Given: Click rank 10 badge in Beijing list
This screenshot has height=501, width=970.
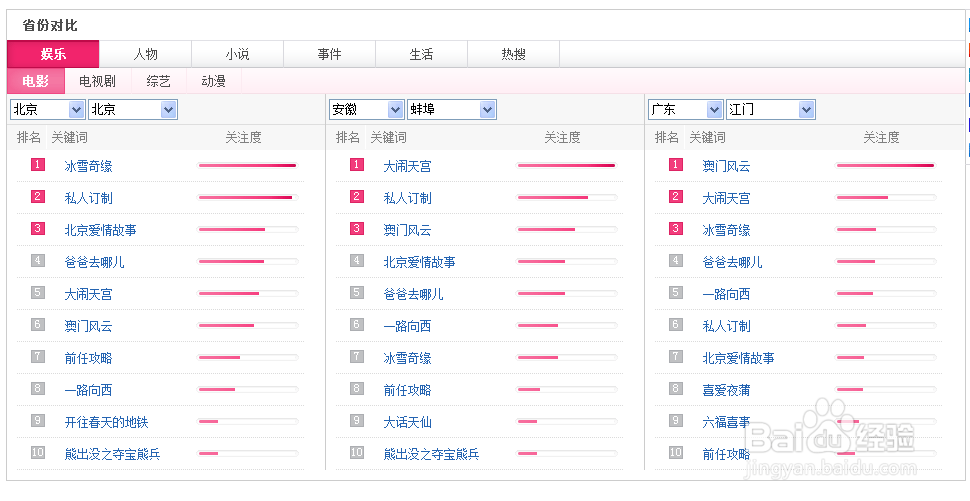Looking at the screenshot, I should click(x=38, y=453).
